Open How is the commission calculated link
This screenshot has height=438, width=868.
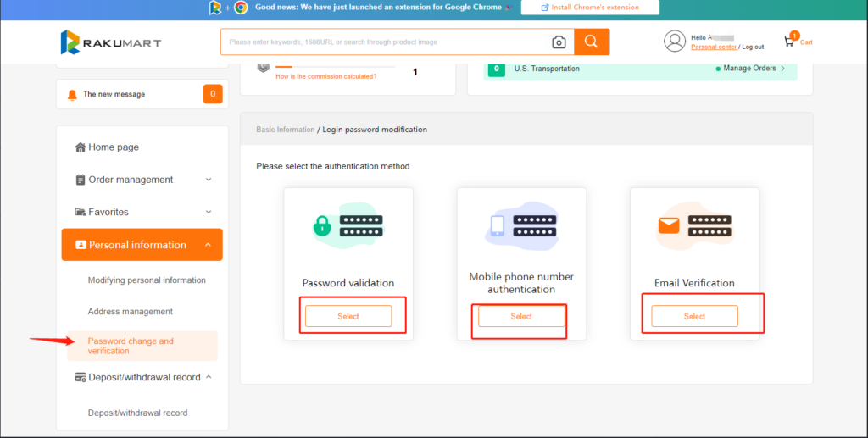[326, 77]
